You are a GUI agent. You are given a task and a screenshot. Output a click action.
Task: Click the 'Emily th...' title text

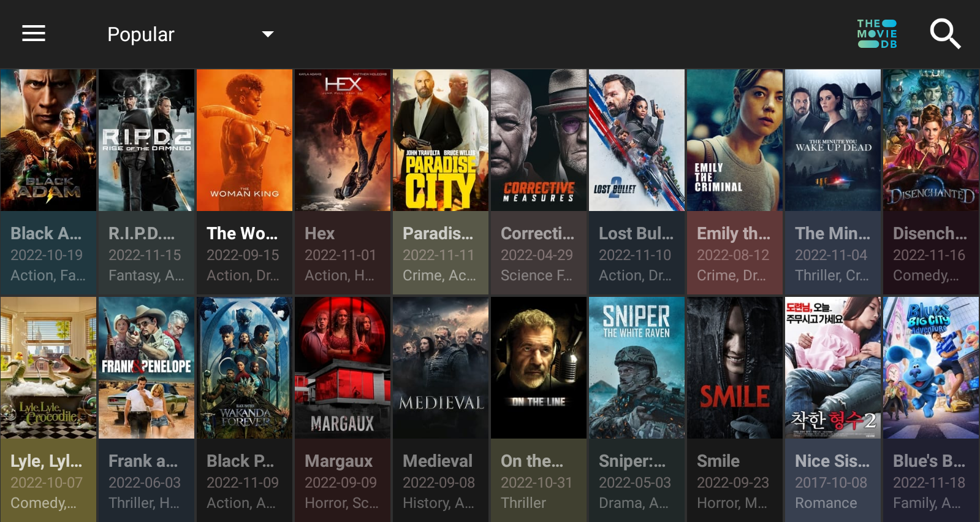734,234
